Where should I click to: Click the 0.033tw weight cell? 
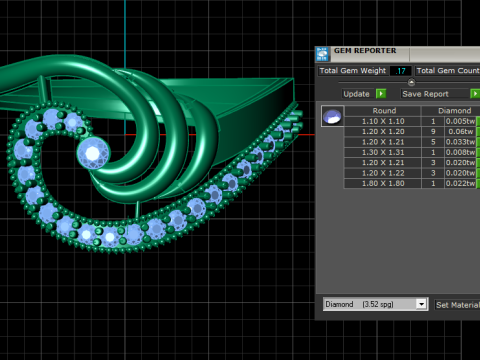(460, 142)
